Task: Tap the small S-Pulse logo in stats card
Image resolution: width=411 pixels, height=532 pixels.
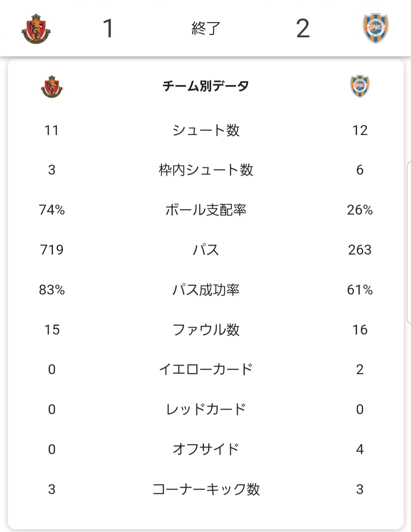Action: point(360,86)
